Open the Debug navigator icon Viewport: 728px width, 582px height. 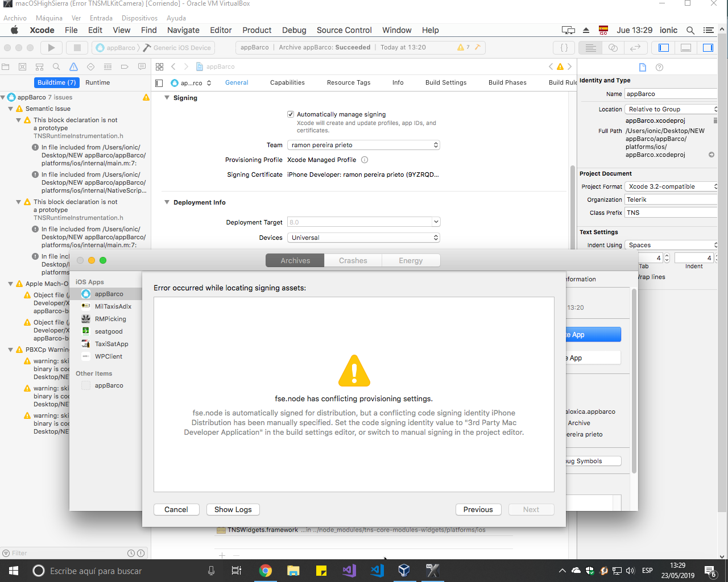[x=107, y=66]
